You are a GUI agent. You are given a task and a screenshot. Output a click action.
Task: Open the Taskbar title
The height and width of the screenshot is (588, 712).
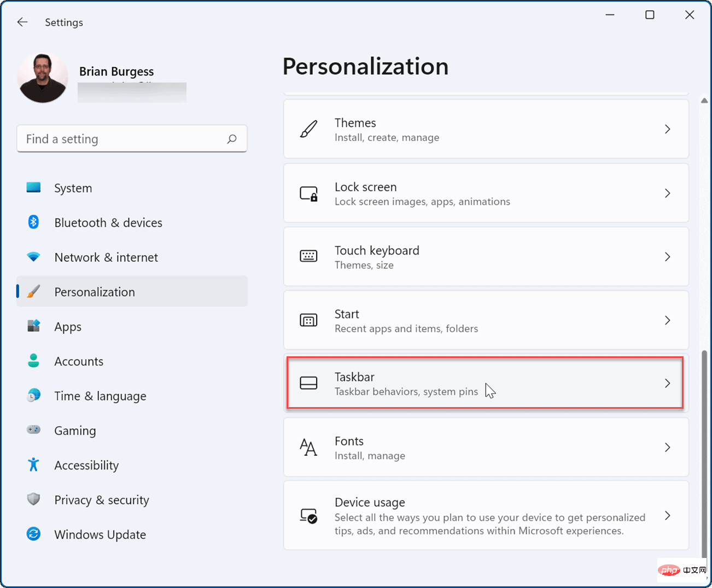[354, 377]
